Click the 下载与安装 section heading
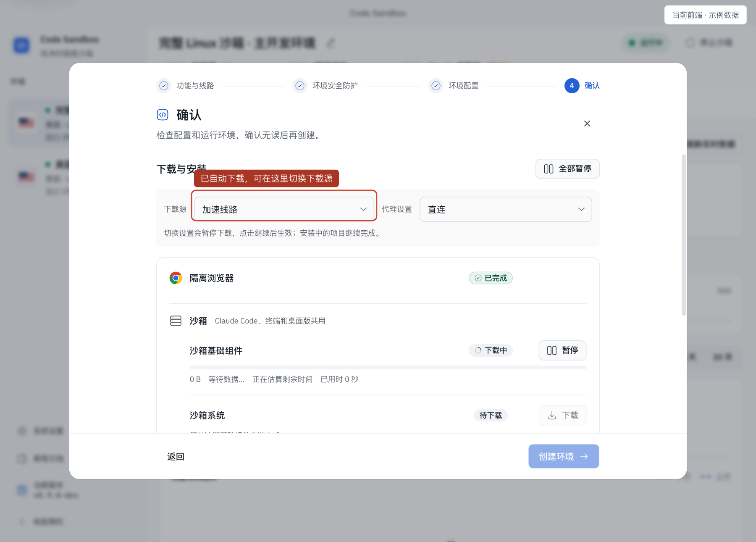This screenshot has height=542, width=756. pyautogui.click(x=181, y=169)
